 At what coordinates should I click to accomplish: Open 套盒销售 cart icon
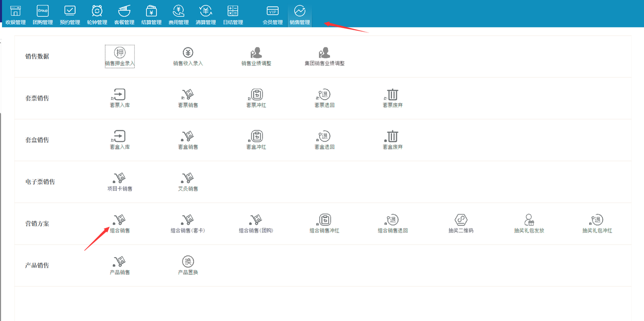point(188,136)
